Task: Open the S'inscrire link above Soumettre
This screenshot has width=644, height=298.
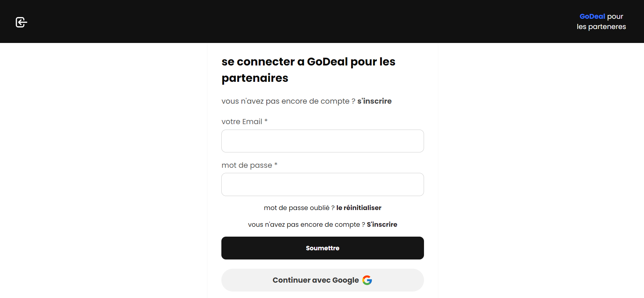Action: point(382,224)
